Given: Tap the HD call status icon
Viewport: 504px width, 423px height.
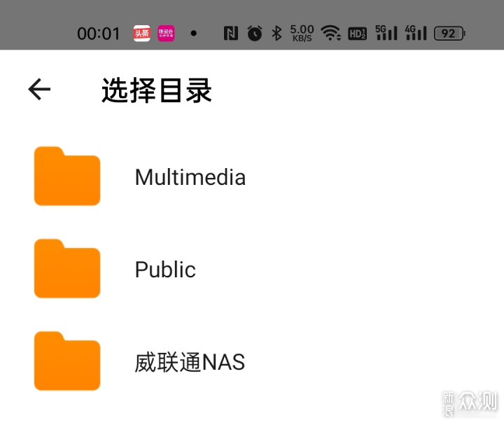Looking at the screenshot, I should 358,34.
